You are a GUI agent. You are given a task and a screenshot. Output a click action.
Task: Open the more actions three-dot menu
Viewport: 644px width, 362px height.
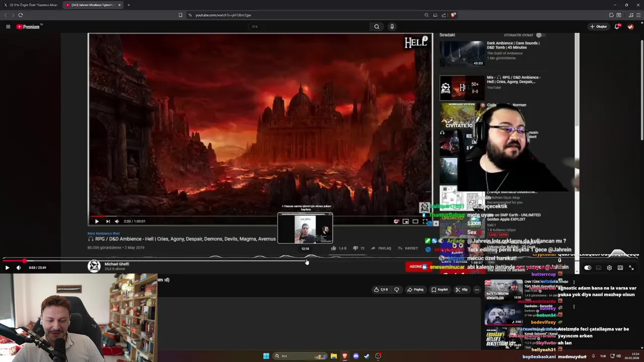(x=477, y=290)
